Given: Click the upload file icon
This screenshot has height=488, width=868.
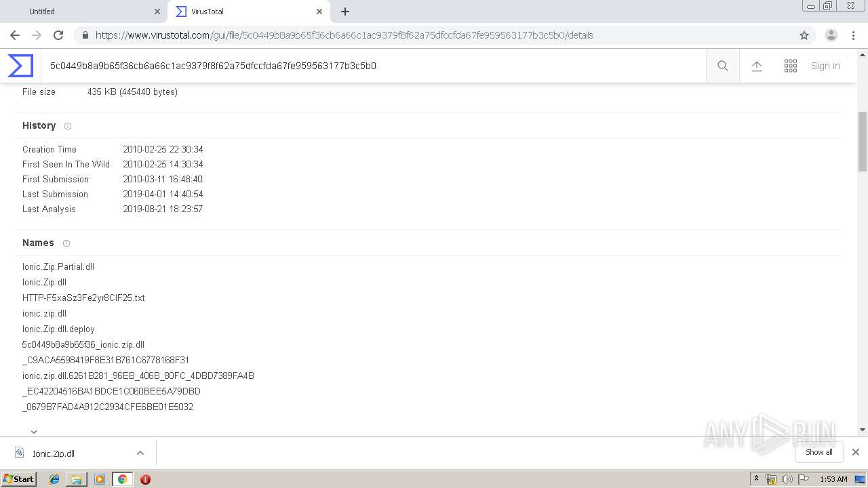Looking at the screenshot, I should point(757,66).
